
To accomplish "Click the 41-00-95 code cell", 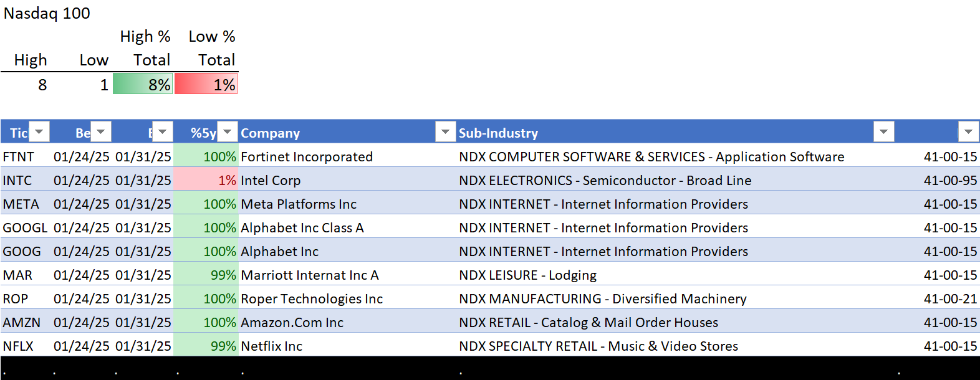I will coord(950,180).
